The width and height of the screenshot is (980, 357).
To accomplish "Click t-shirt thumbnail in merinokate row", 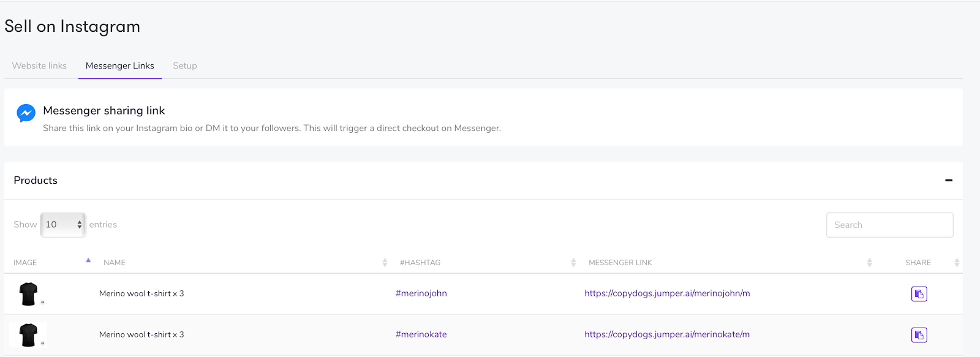I will (28, 335).
